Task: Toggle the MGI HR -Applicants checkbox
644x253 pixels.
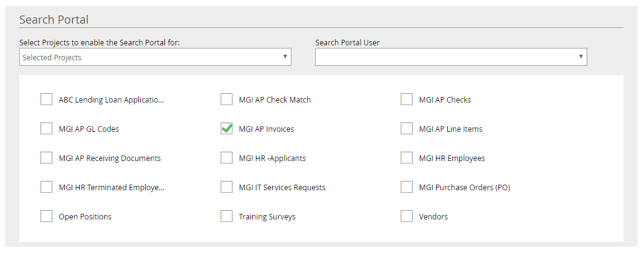Action: pos(227,158)
